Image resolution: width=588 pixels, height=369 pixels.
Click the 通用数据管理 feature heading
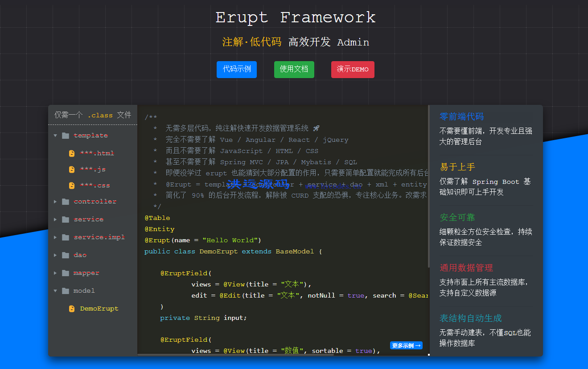(466, 268)
